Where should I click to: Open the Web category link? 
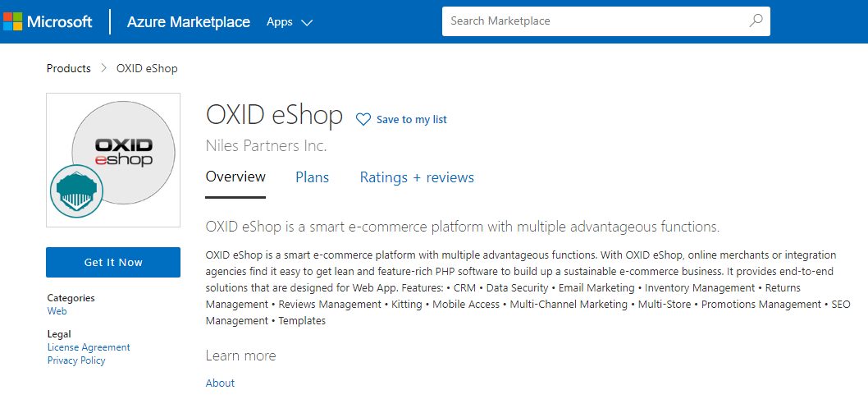coord(57,311)
